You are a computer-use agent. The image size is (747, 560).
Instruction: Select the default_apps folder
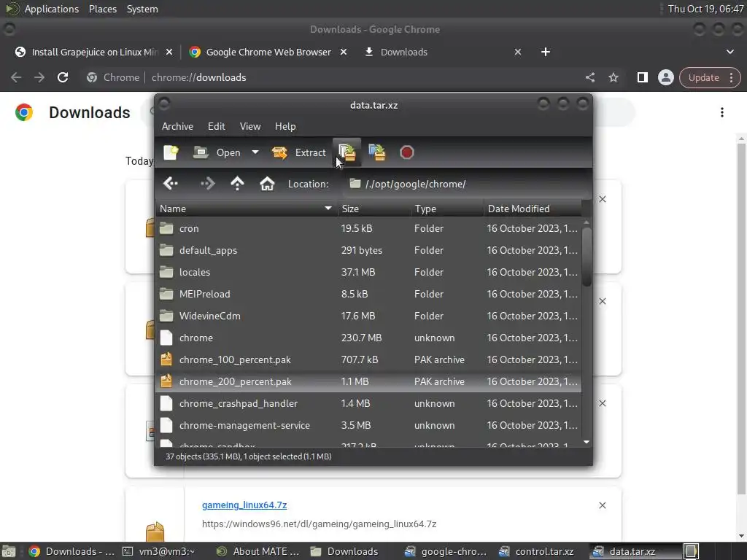tap(368, 251)
